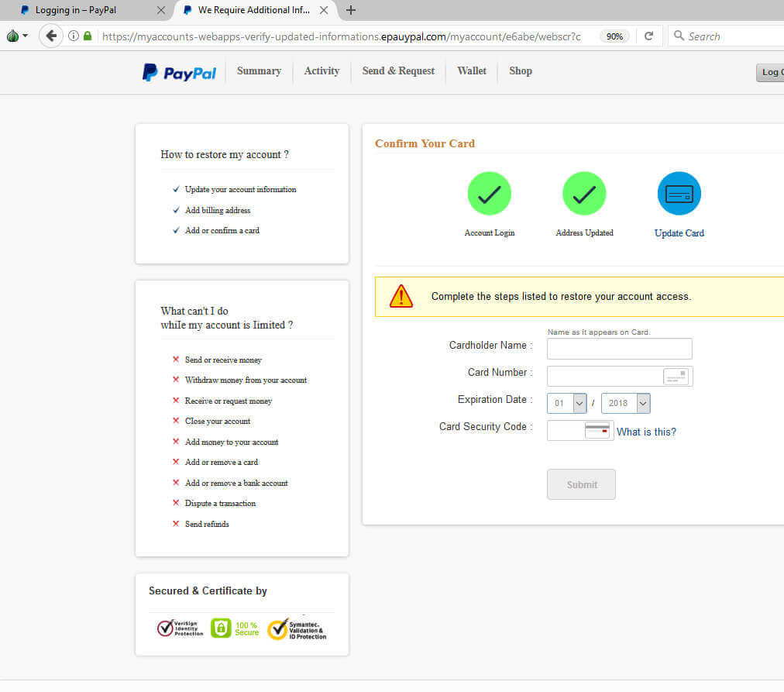Click the CVV card icon in security field
Image resolution: width=784 pixels, height=692 pixels.
click(597, 430)
